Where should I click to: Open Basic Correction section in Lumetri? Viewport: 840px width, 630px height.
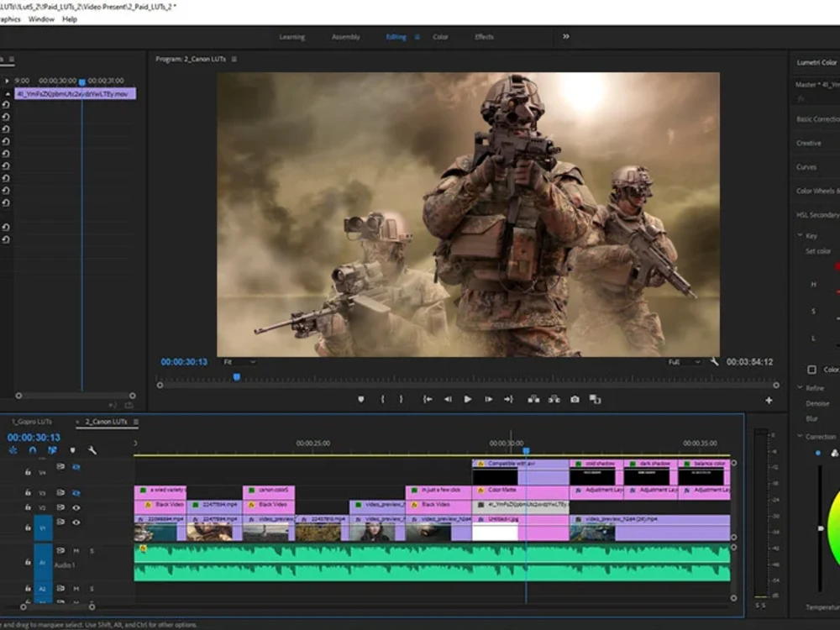coord(817,119)
